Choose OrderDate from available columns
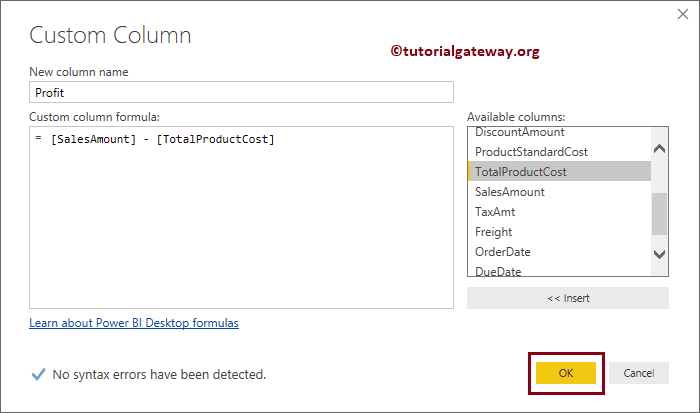 (x=502, y=252)
